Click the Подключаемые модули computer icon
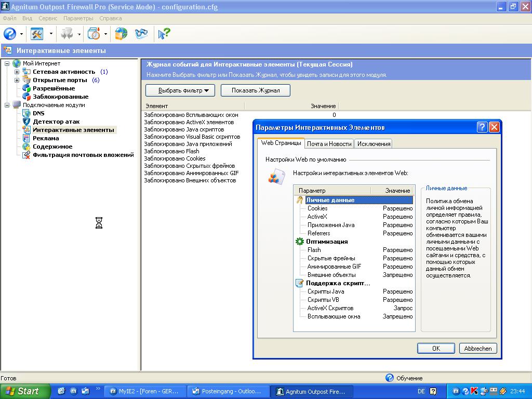This screenshot has height=399, width=532. click(x=17, y=105)
